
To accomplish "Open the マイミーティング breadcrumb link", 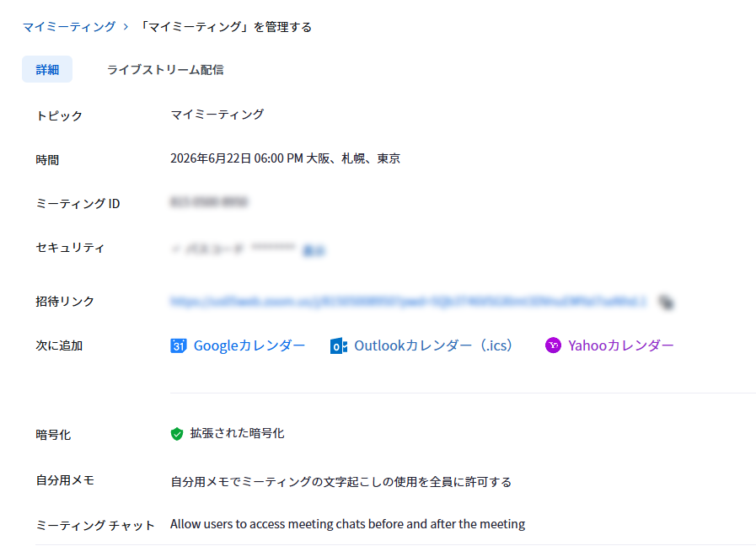I will click(x=69, y=26).
